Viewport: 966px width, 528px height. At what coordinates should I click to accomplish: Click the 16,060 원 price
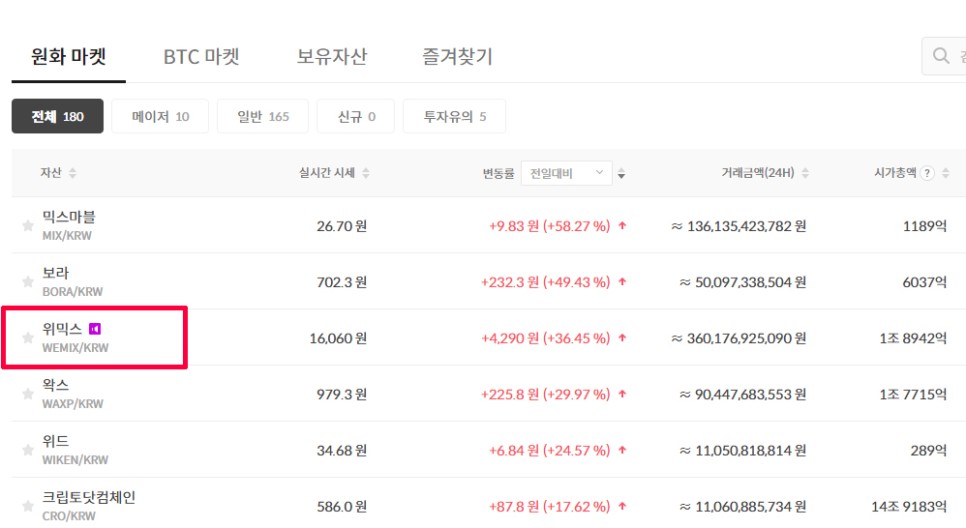pyautogui.click(x=338, y=338)
